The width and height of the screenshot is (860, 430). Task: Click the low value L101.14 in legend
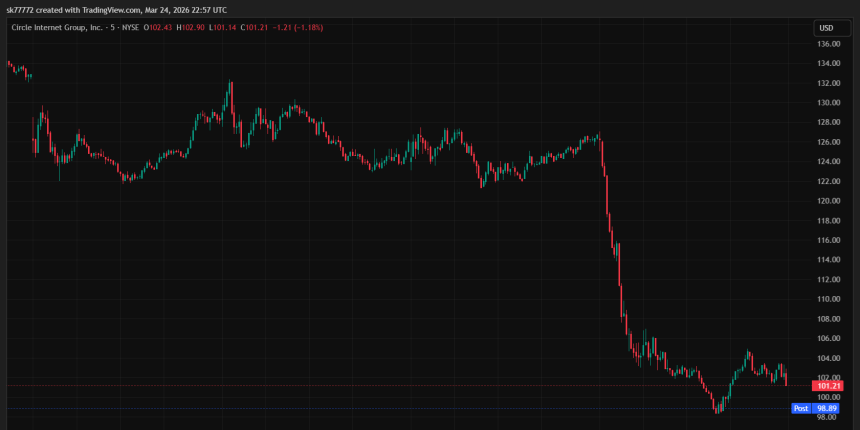point(225,28)
